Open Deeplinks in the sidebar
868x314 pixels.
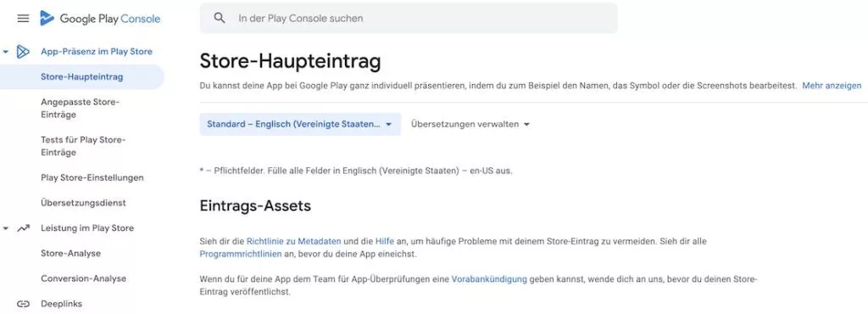click(61, 304)
